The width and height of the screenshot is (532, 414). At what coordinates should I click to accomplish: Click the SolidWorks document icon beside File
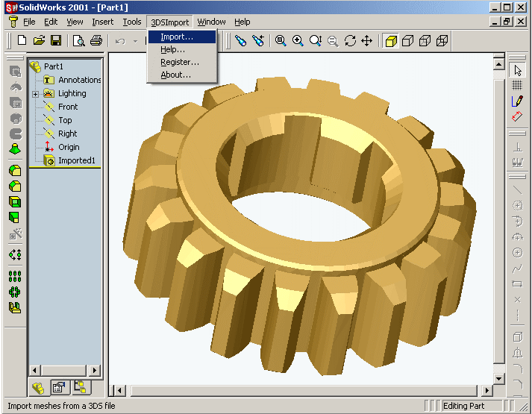[x=13, y=22]
